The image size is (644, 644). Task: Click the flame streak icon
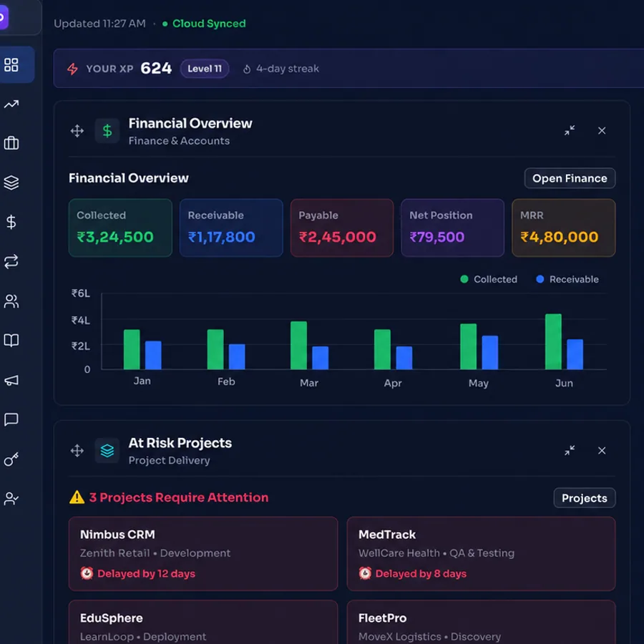(246, 69)
